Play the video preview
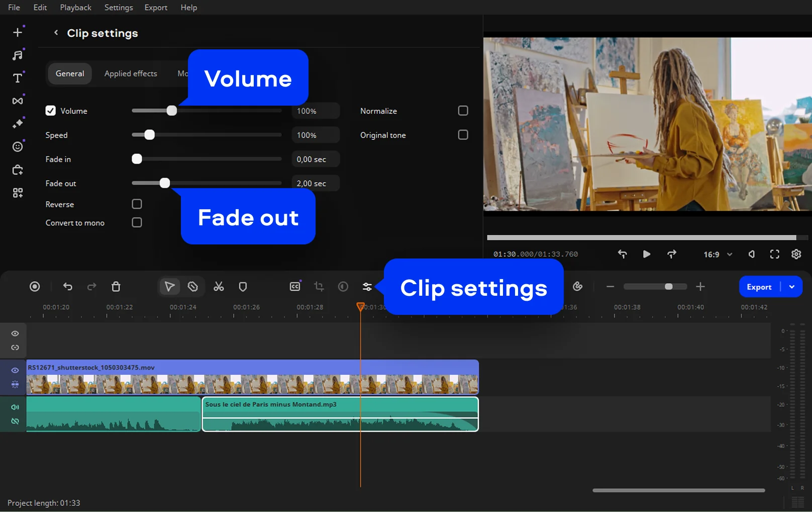Viewport: 812px width, 512px height. pos(647,254)
